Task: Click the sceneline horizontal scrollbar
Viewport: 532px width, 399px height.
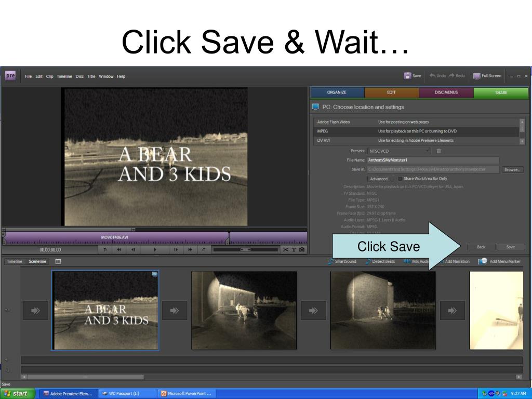Action: (x=85, y=377)
